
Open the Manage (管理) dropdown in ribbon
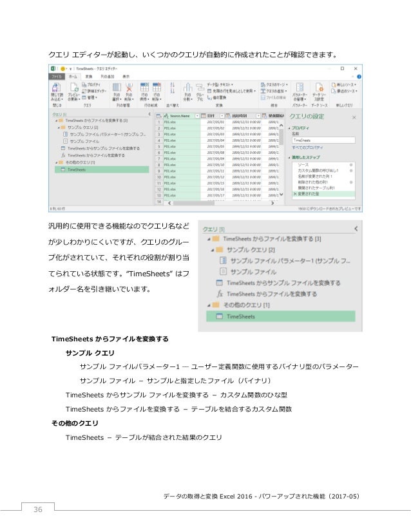click(90, 98)
